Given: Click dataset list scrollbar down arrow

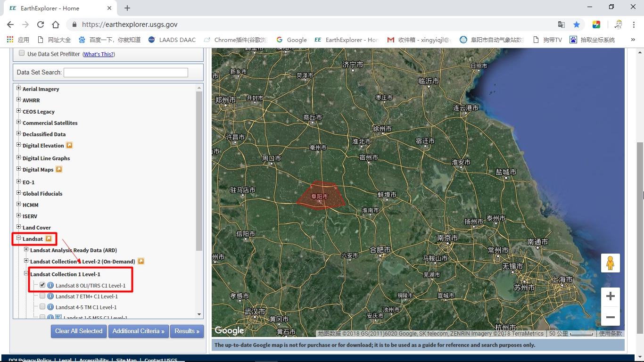Looking at the screenshot, I should (x=199, y=314).
